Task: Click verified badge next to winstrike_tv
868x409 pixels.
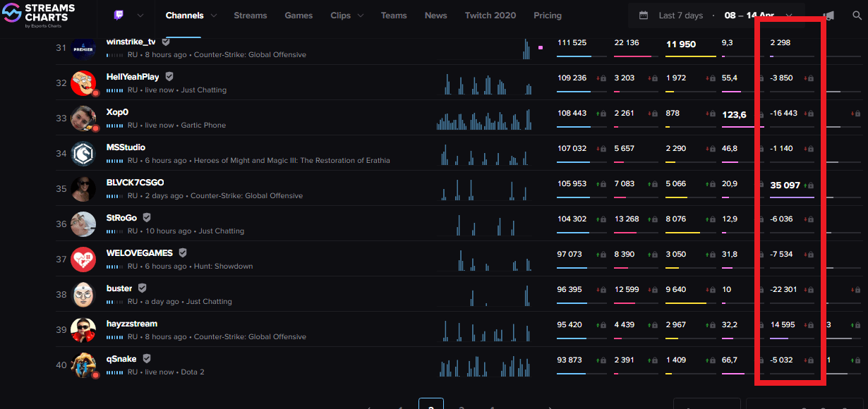Action: tap(165, 42)
